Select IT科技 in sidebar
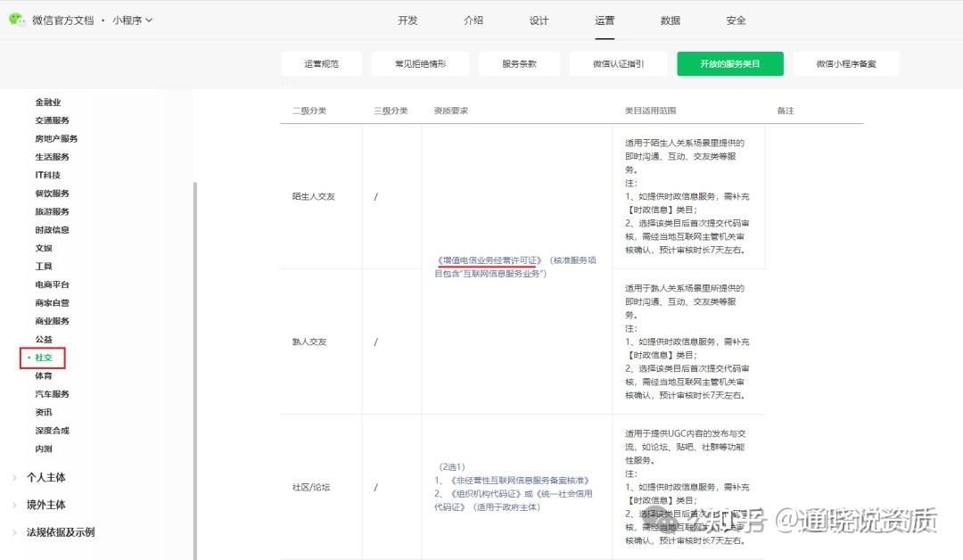The height and width of the screenshot is (560, 963). [x=48, y=175]
